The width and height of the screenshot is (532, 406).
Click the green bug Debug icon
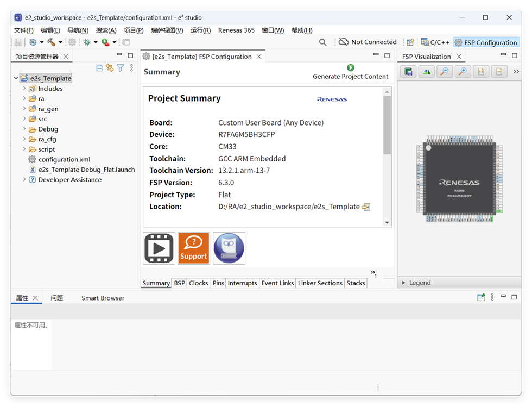87,42
